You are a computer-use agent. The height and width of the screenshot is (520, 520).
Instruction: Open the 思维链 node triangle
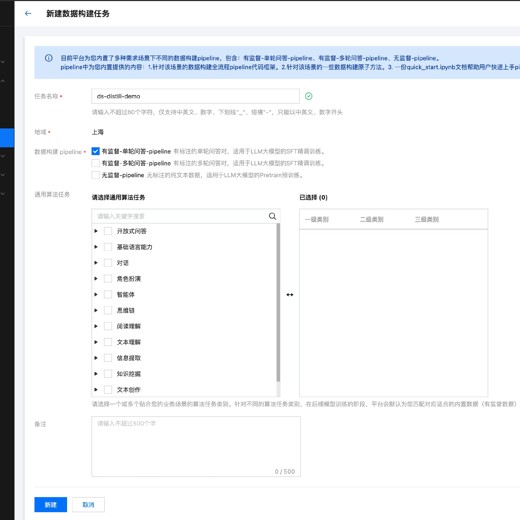pos(96,310)
